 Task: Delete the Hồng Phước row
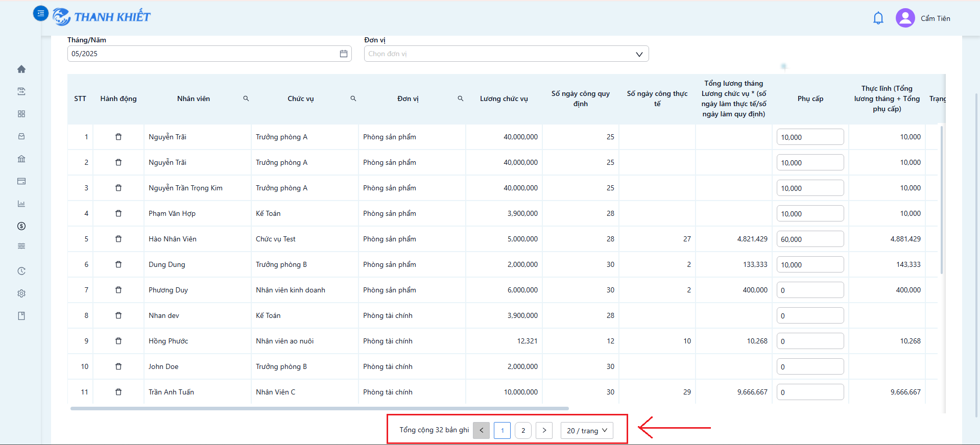pos(118,341)
